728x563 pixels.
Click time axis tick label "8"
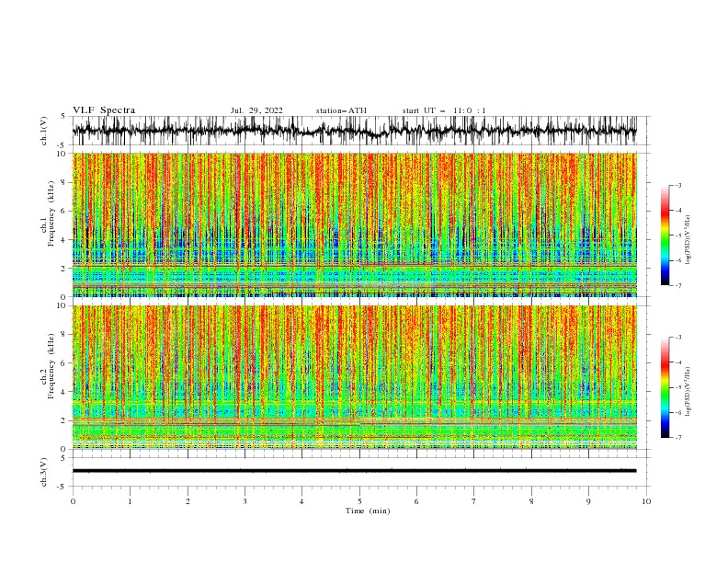tap(531, 501)
